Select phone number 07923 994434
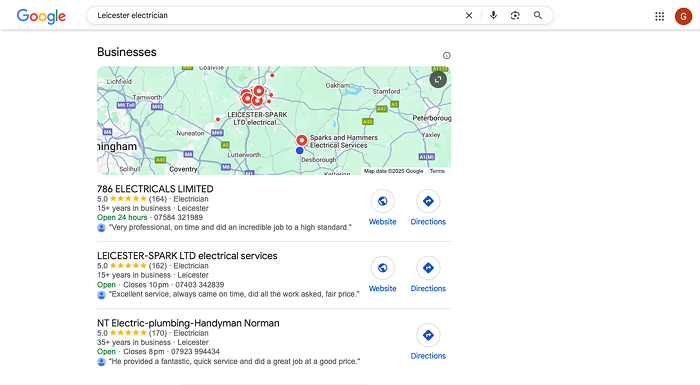Screen dimensions: 700x385 point(195,352)
